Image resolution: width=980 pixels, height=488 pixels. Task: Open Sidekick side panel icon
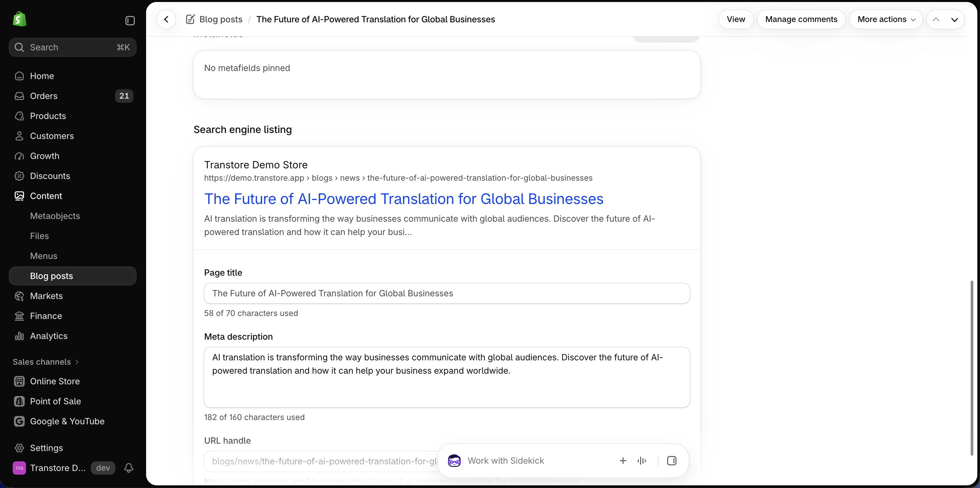tap(671, 461)
